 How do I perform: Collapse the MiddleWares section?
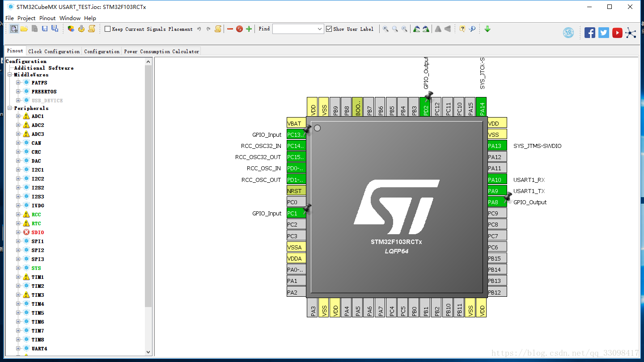pos(9,74)
